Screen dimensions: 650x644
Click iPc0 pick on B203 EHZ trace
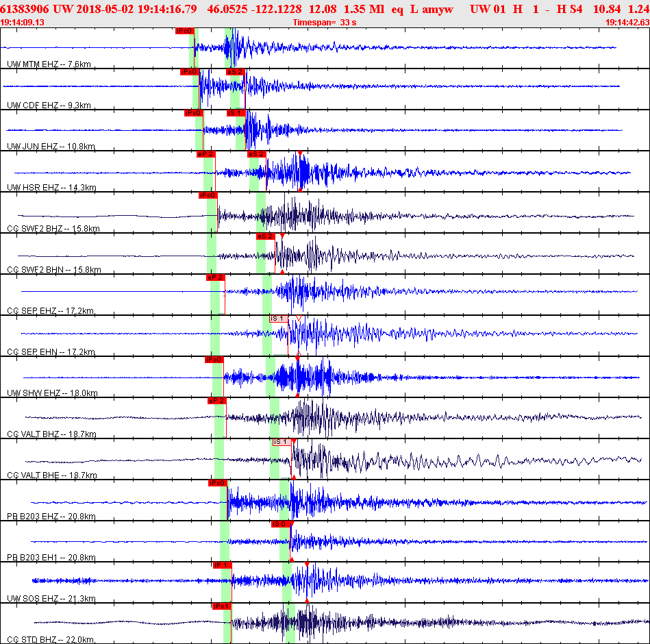click(218, 483)
